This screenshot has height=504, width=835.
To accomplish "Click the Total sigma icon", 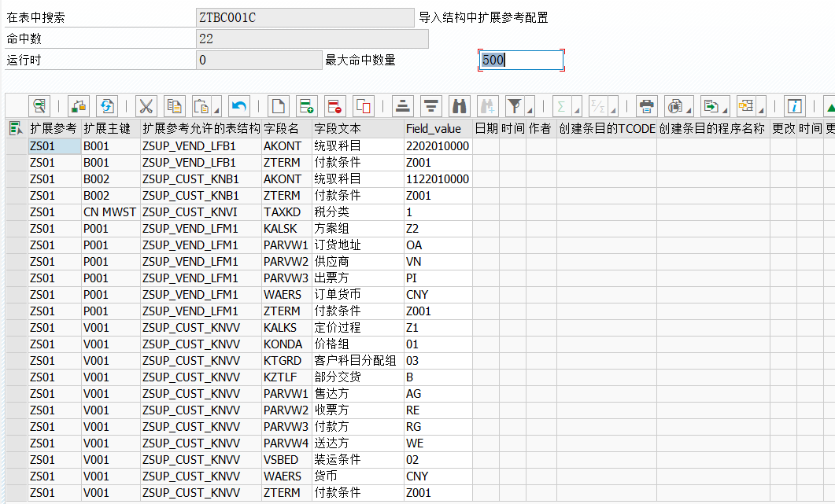I will (x=562, y=106).
